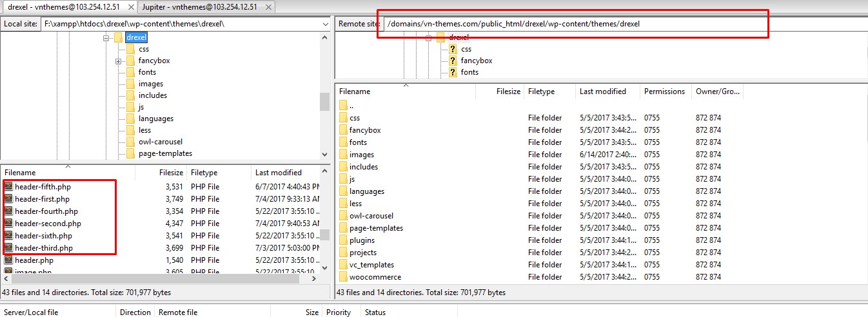Collapse the drexel node in remote tree

[x=428, y=38]
